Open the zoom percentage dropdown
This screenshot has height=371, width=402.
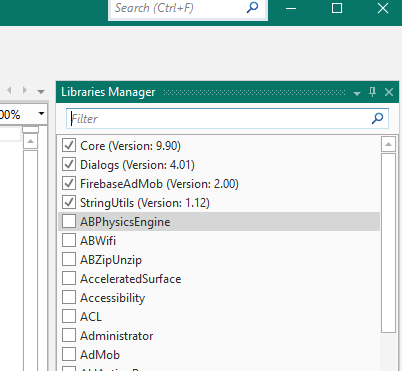tap(41, 114)
